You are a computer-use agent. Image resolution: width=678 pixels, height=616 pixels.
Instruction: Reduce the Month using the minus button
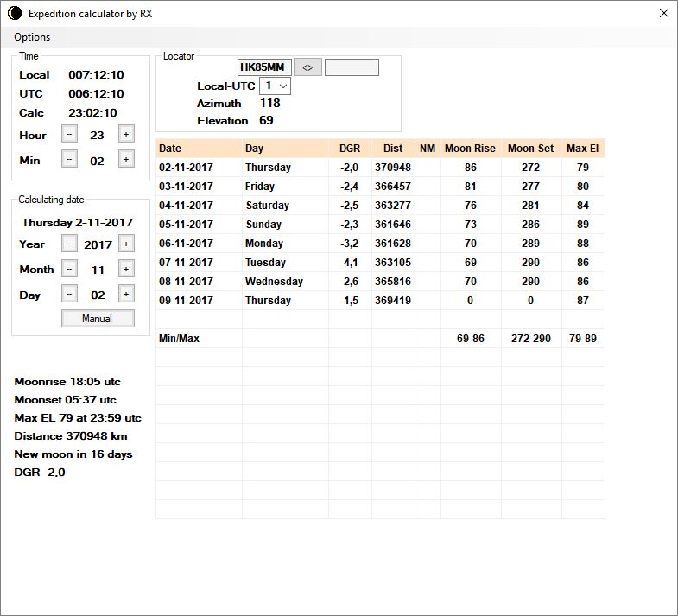tap(70, 269)
